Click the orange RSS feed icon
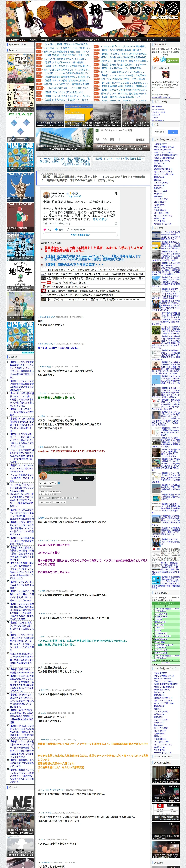 pos(156,60)
